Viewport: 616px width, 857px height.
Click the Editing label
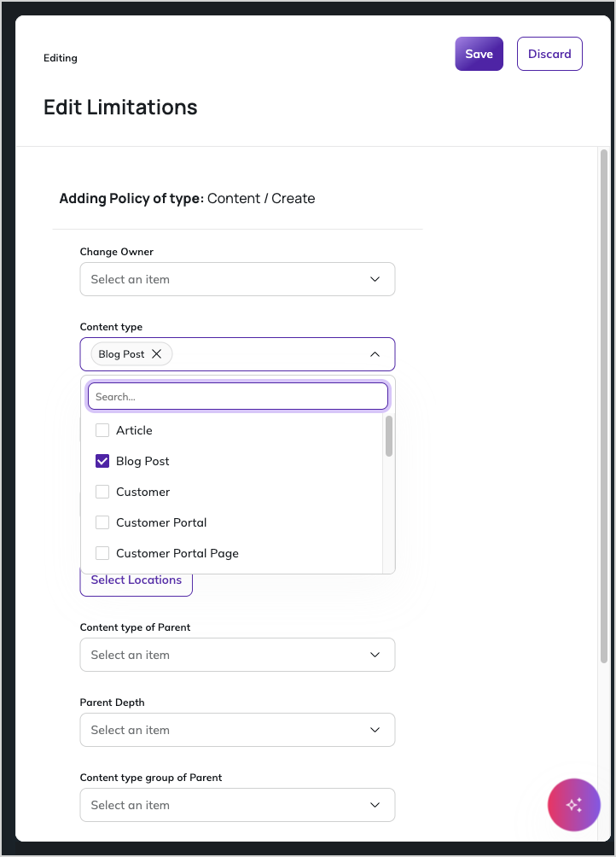(61, 58)
